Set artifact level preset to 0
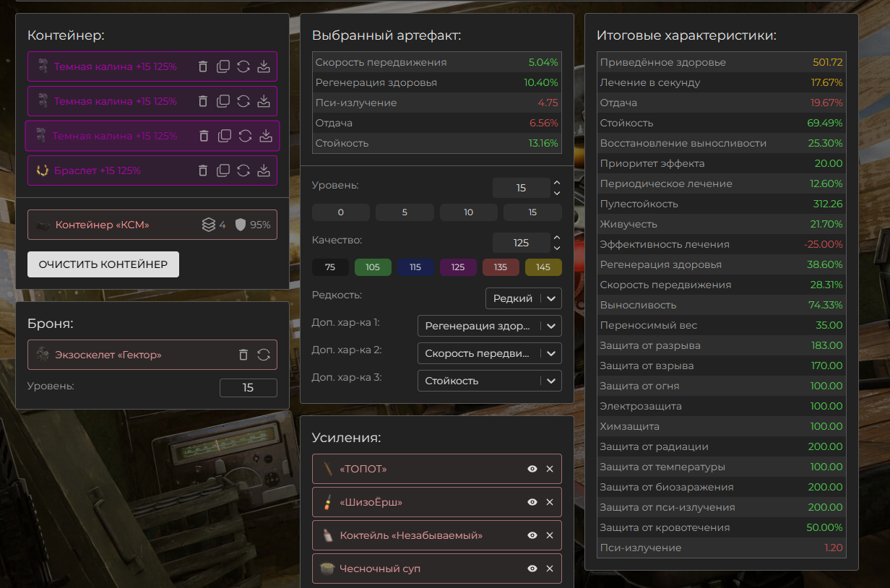Viewport: 890px width, 588px height. (x=341, y=212)
